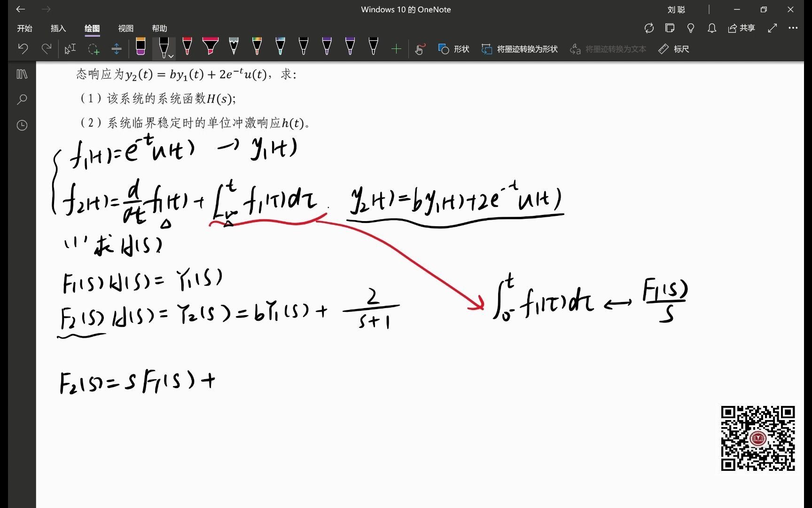Open the selected black pen options dropdown

[x=171, y=56]
